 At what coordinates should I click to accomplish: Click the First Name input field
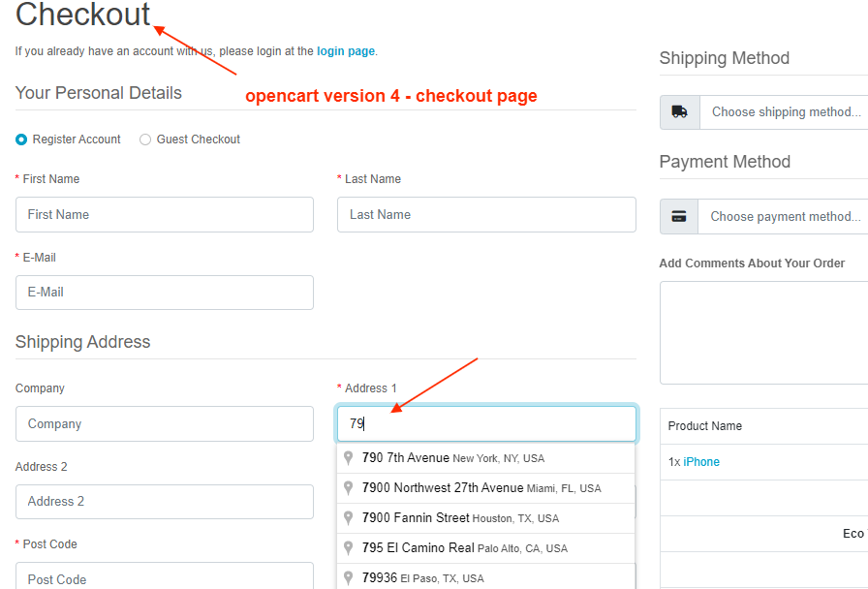coord(165,215)
